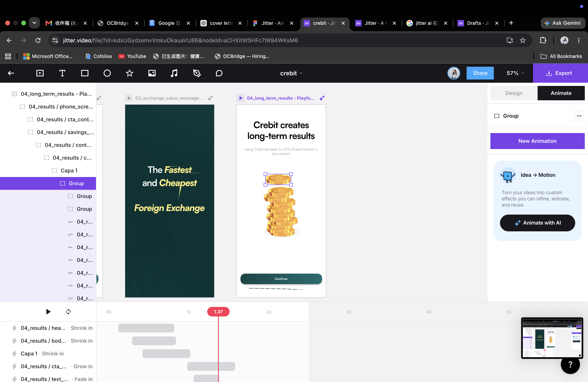The height and width of the screenshot is (382, 588).
Task: Open the YouTube bookmark
Action: pyautogui.click(x=132, y=56)
